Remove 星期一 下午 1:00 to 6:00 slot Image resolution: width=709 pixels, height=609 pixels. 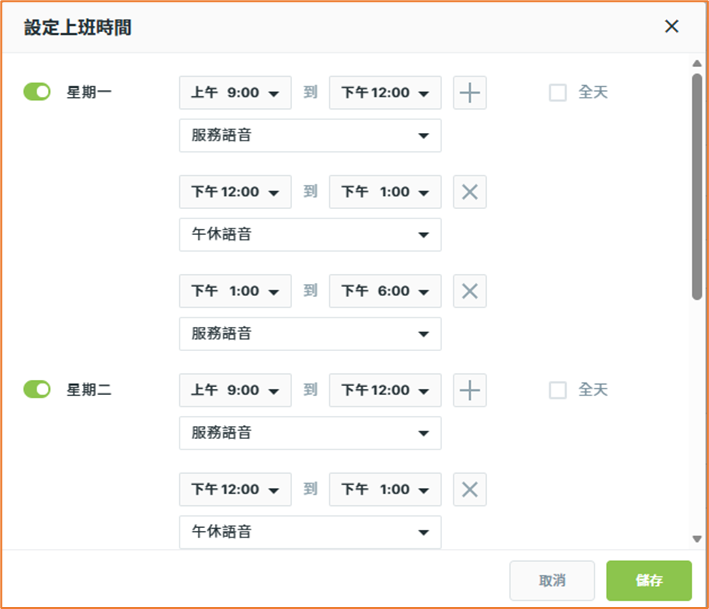[470, 292]
